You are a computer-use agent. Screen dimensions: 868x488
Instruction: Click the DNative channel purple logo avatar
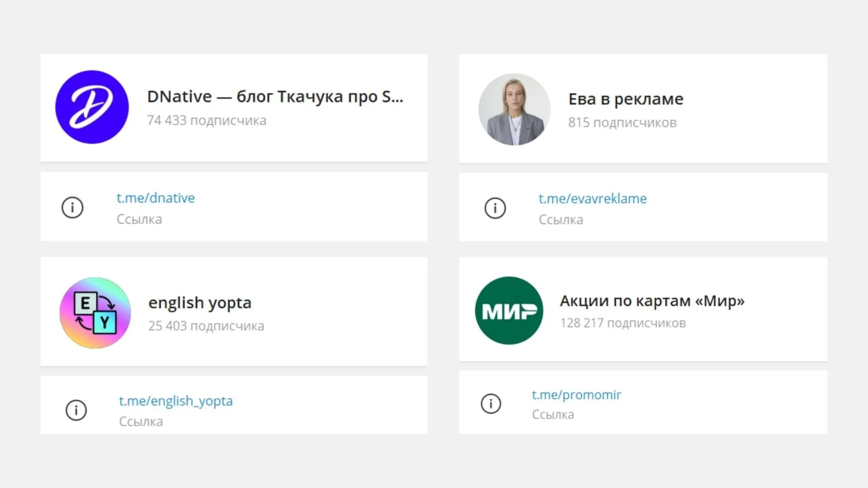click(92, 107)
